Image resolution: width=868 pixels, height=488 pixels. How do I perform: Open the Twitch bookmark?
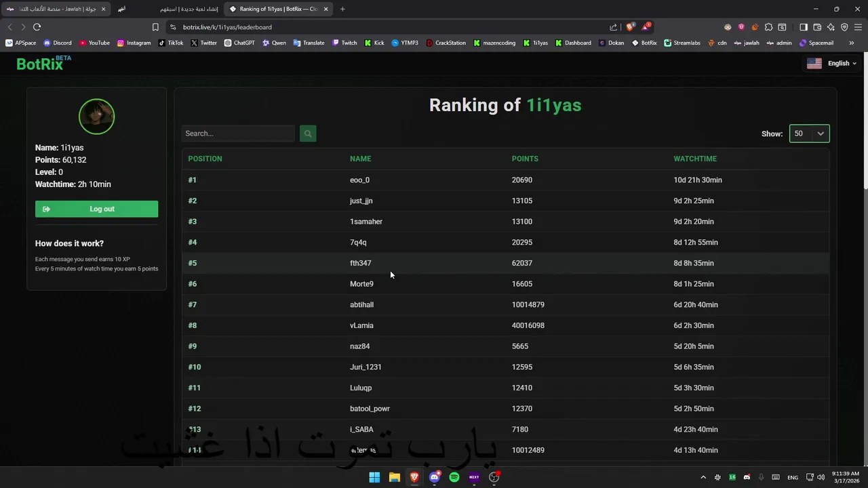tap(344, 43)
